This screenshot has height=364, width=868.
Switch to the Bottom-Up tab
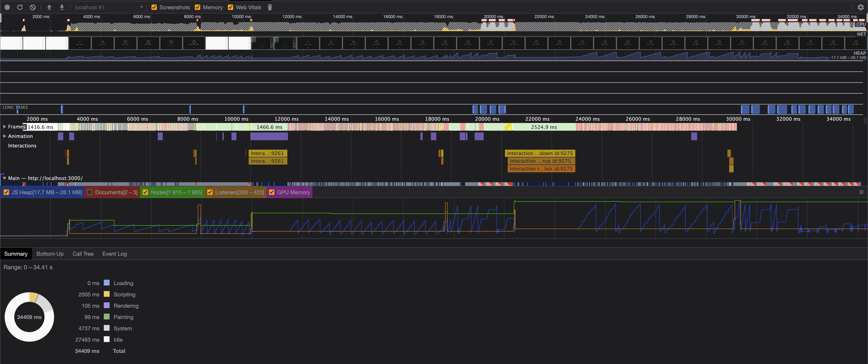click(x=50, y=254)
